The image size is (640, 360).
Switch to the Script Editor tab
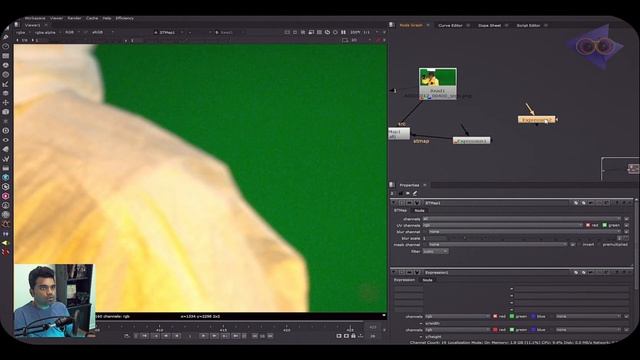528,25
